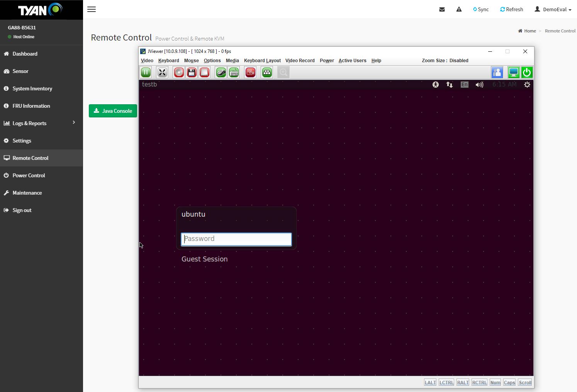
Task: Toggle the RALT key state
Action: pyautogui.click(x=463, y=382)
